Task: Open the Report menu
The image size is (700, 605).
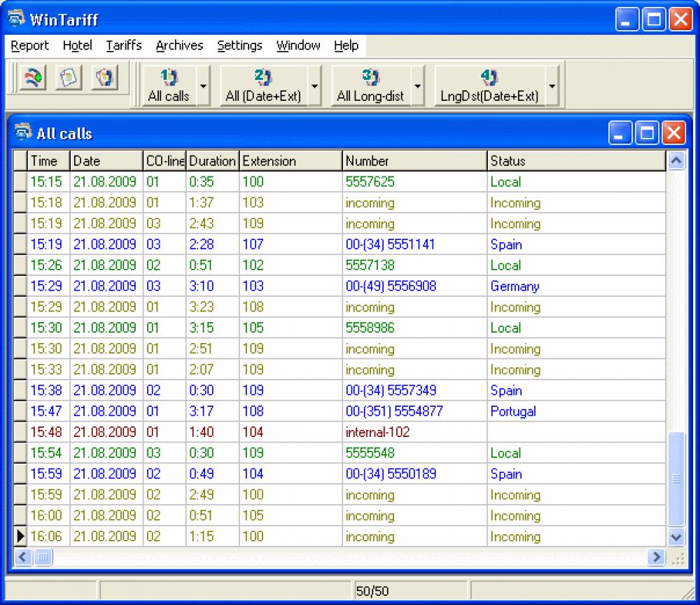Action: pos(29,46)
